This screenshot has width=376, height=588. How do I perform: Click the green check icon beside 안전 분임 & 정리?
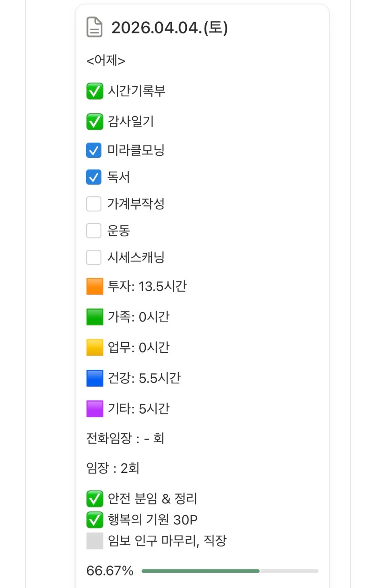tap(95, 499)
